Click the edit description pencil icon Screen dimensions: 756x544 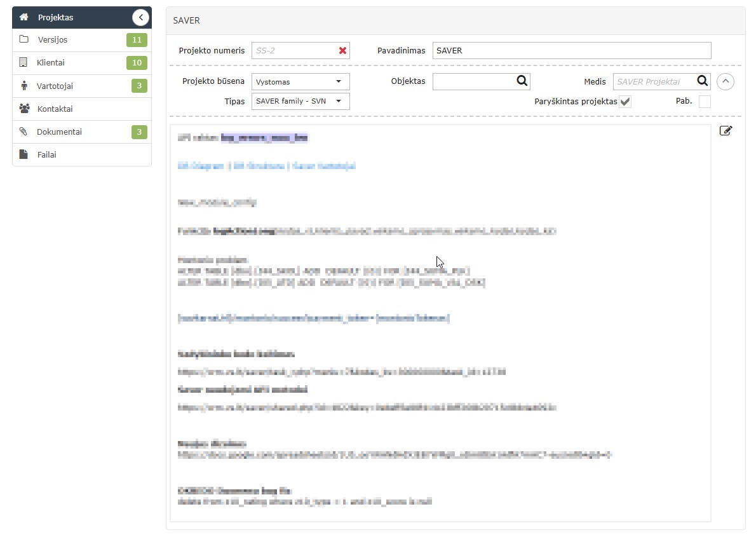click(x=726, y=131)
